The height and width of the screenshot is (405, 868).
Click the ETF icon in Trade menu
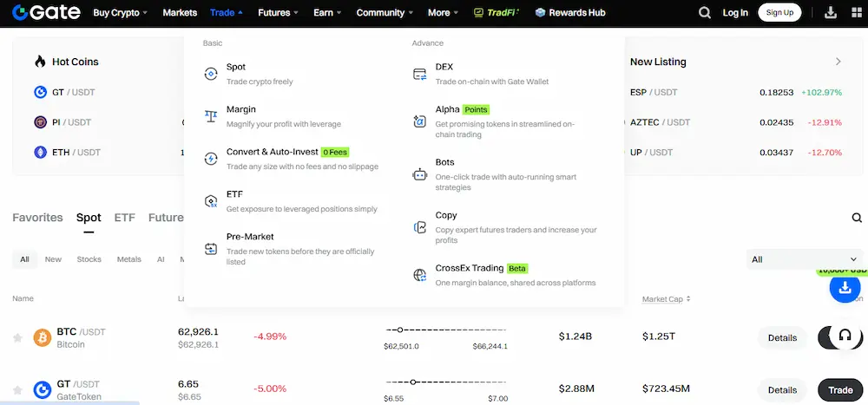211,201
